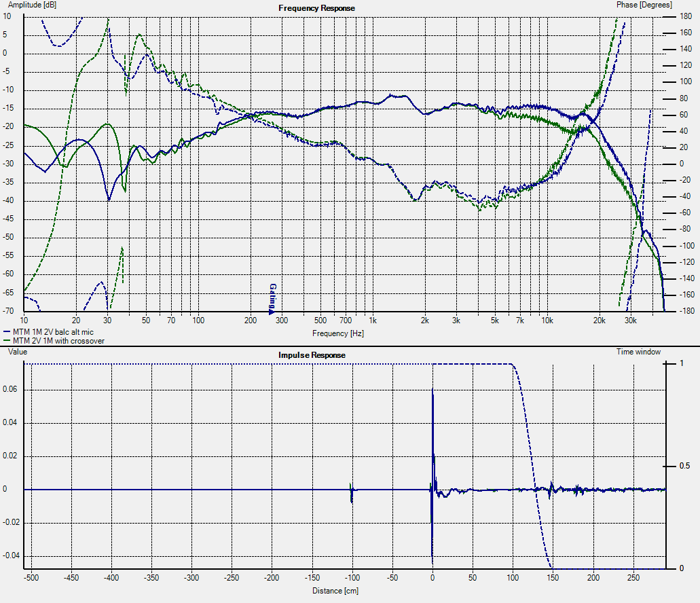The width and height of the screenshot is (700, 603).
Task: Click the 250 tick on distance axis
Action: [633, 578]
